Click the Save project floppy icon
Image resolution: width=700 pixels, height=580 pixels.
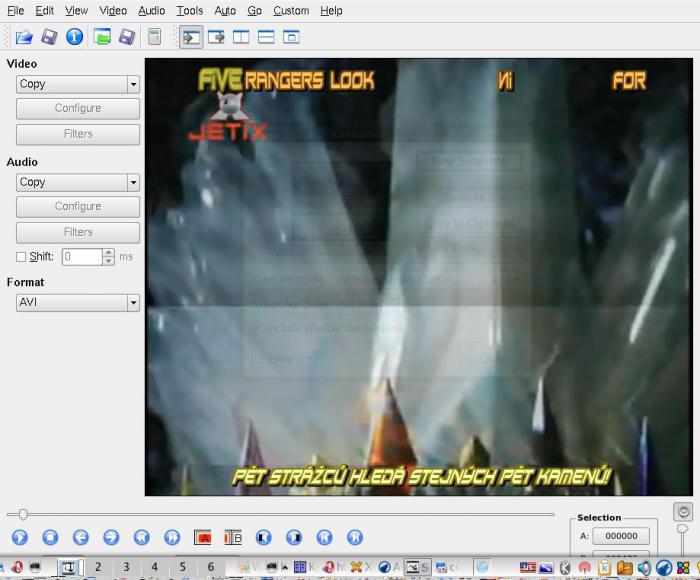(127, 37)
